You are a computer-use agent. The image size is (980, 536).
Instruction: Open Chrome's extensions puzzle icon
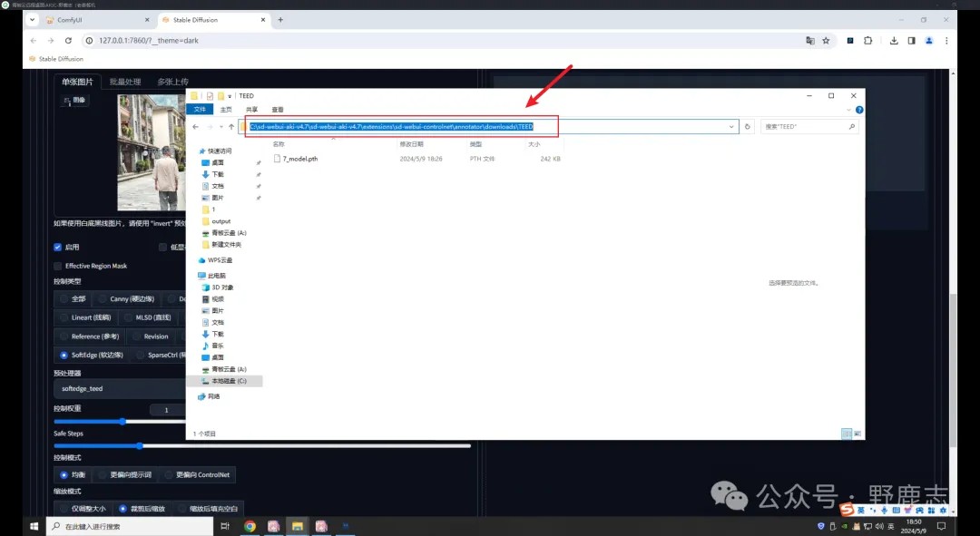(868, 41)
